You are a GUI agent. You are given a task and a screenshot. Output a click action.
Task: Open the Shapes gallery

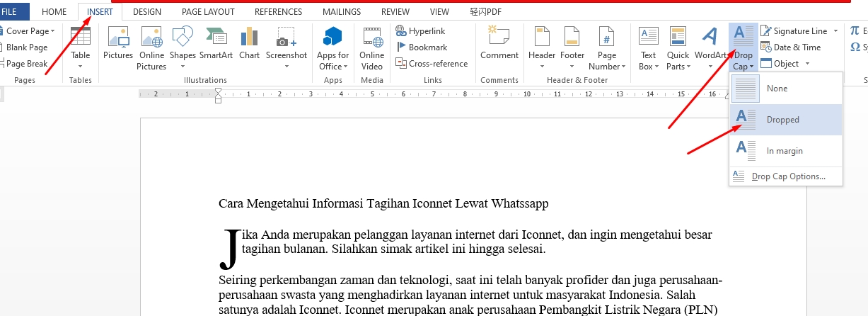point(183,48)
